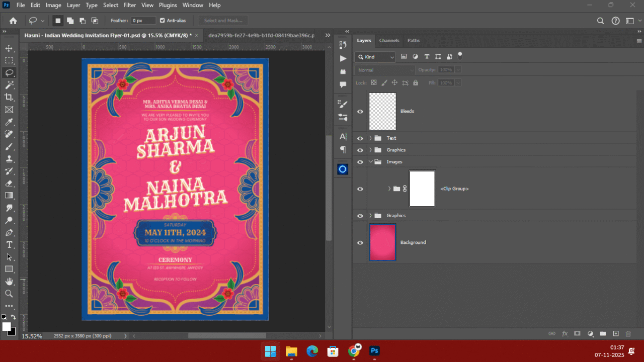This screenshot has width=644, height=362.
Task: Select the Horizontal Type tool
Action: pos(9,245)
